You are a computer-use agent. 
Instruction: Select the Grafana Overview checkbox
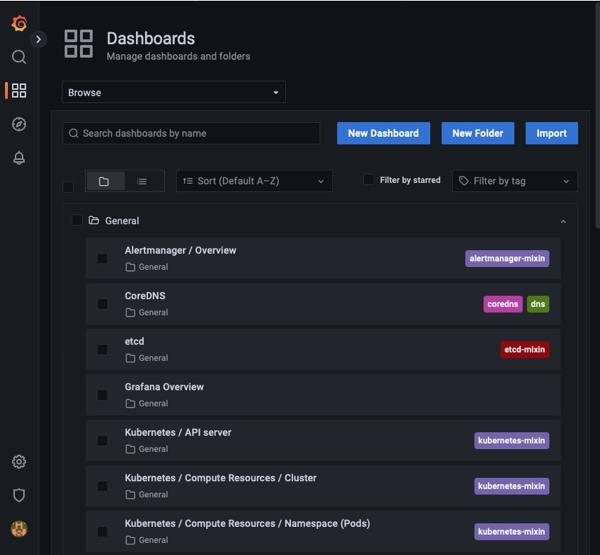tap(102, 395)
